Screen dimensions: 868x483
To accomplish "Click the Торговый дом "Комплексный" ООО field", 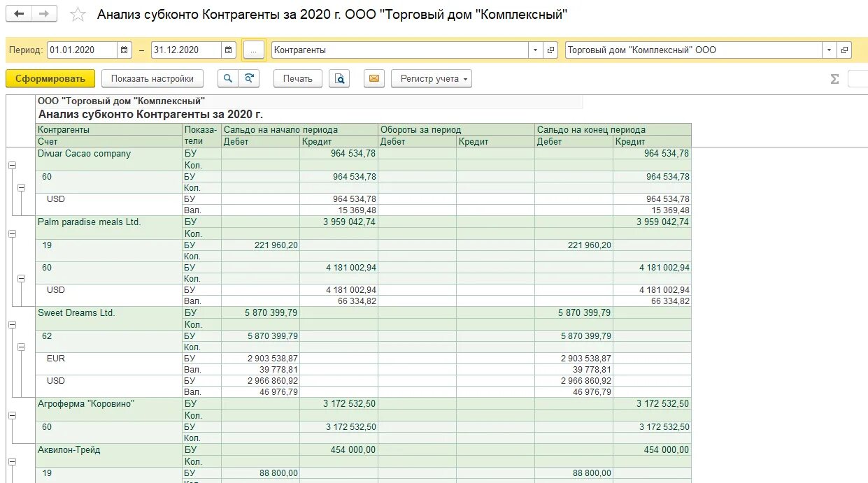I will pyautogui.click(x=693, y=50).
